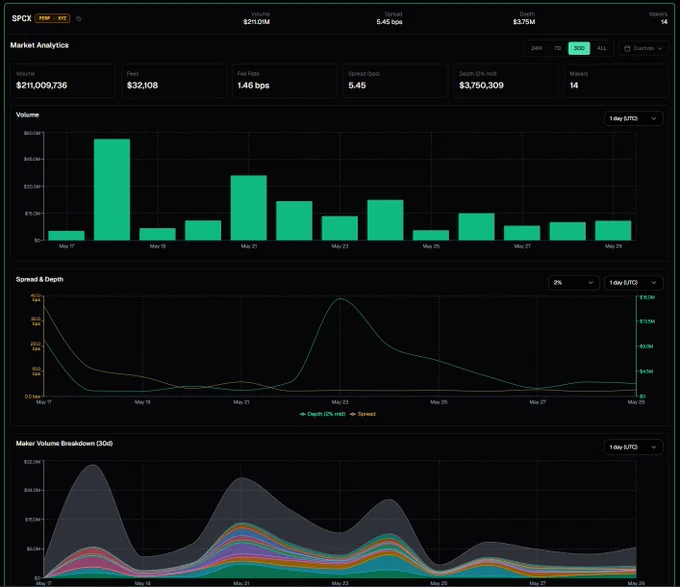This screenshot has width=680, height=587.
Task: Select the May 29 volume bar
Action: 613,231
